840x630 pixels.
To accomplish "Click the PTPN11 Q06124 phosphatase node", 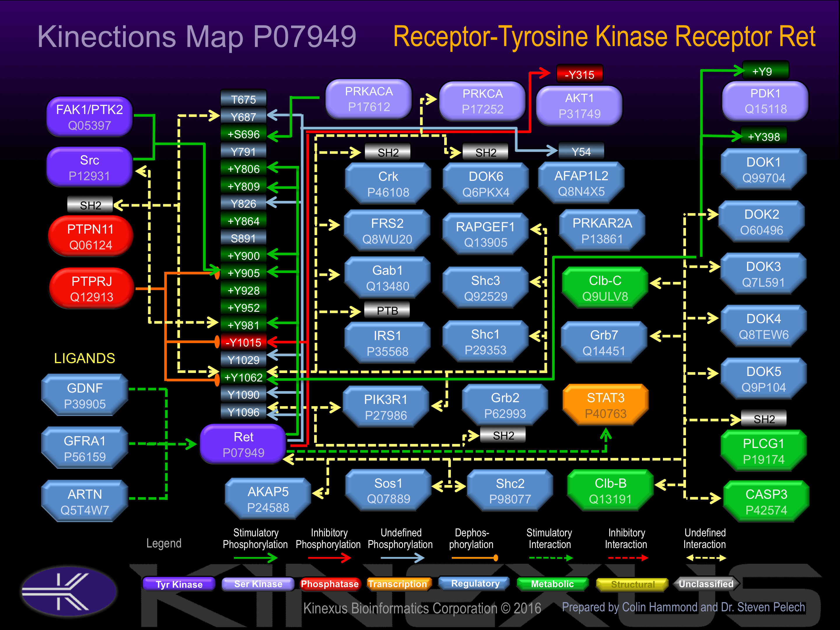I will pyautogui.click(x=91, y=237).
